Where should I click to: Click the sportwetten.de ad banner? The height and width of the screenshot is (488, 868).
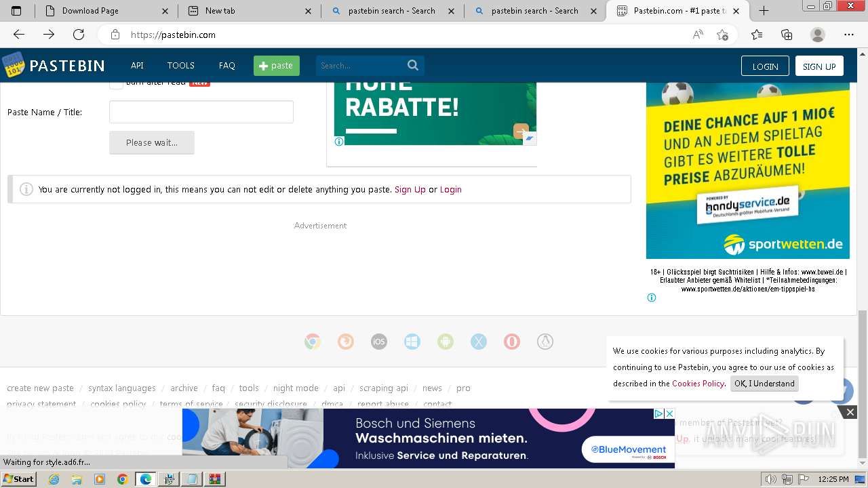tap(748, 171)
